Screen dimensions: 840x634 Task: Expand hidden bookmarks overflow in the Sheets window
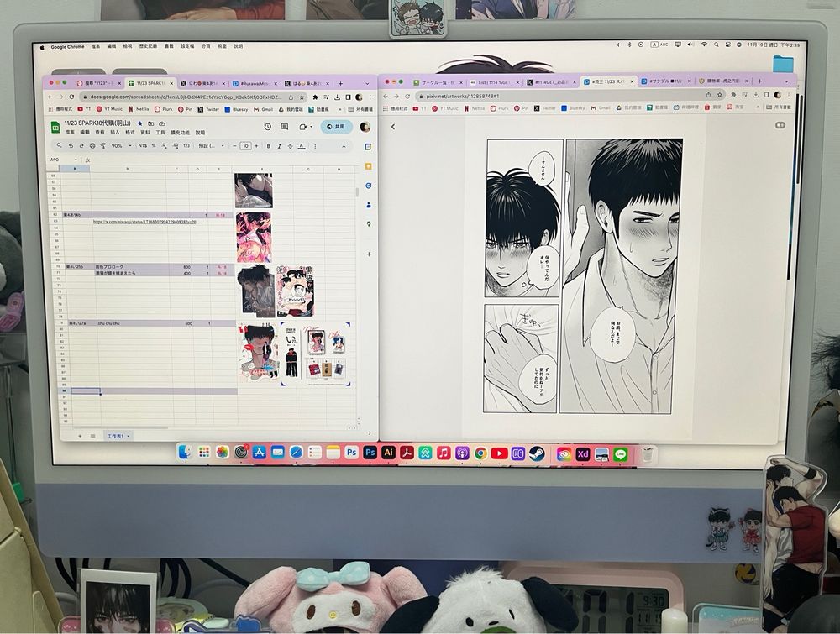tap(341, 109)
